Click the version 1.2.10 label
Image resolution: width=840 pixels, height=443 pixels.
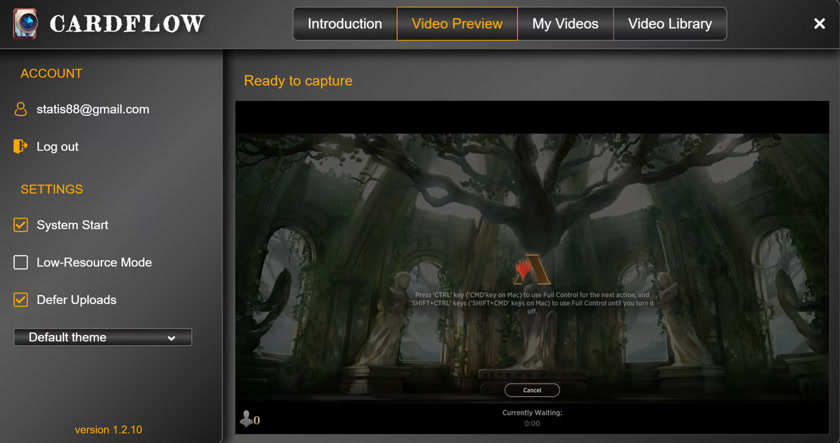[108, 430]
